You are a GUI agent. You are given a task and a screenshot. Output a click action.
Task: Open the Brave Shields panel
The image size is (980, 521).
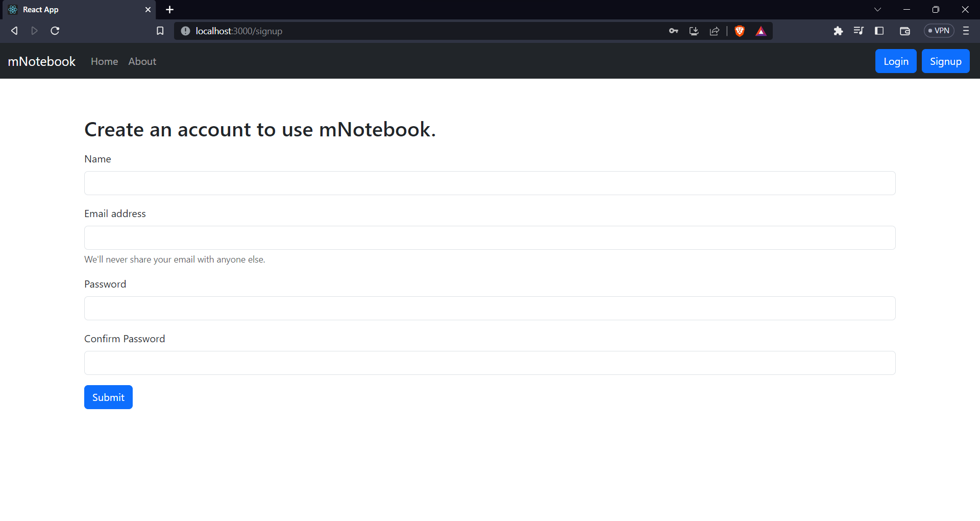(740, 31)
